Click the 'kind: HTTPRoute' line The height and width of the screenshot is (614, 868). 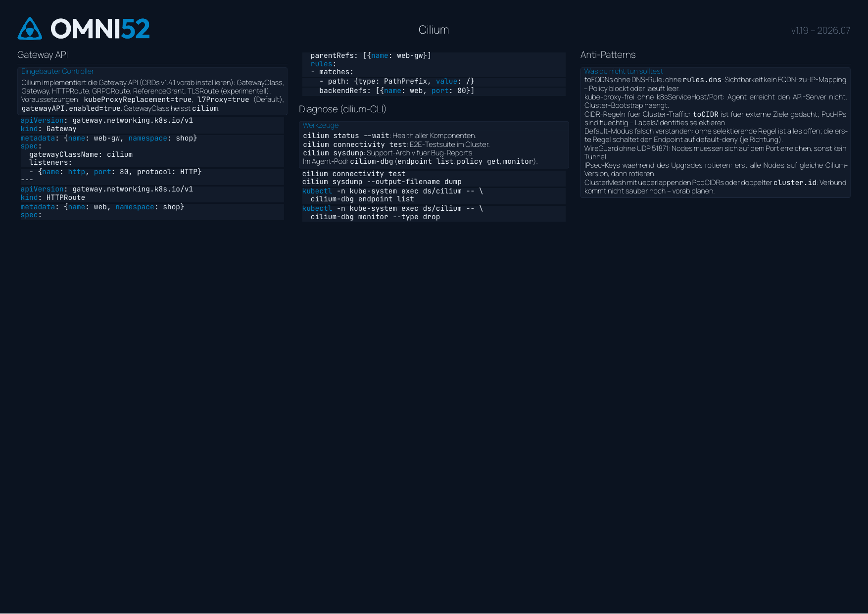click(52, 197)
